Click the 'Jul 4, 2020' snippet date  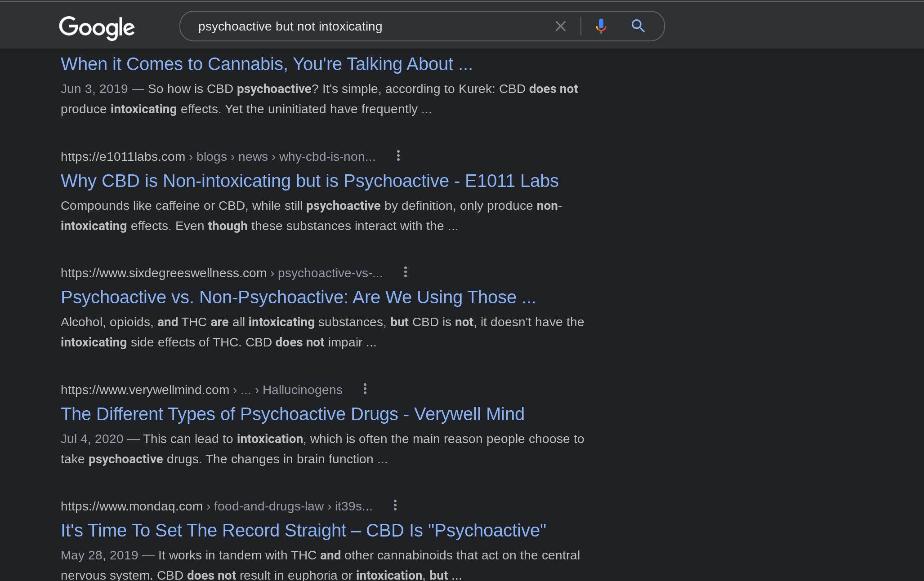point(92,439)
